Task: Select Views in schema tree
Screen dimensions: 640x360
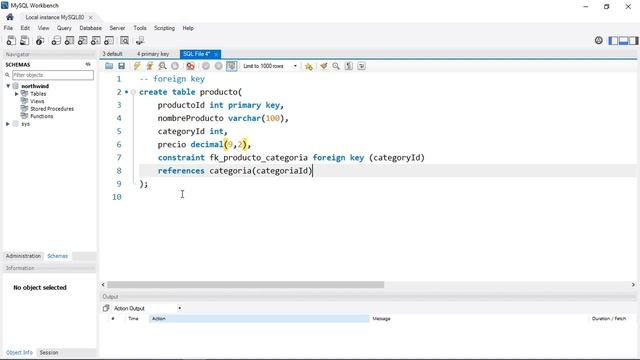Action: [x=37, y=101]
